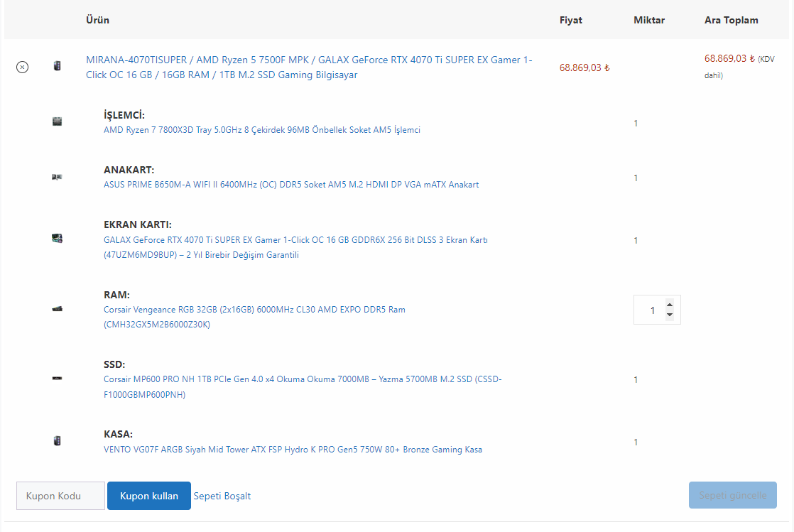The width and height of the screenshot is (794, 532).
Task: Click the Sepeti Boşalt link
Action: 222,496
